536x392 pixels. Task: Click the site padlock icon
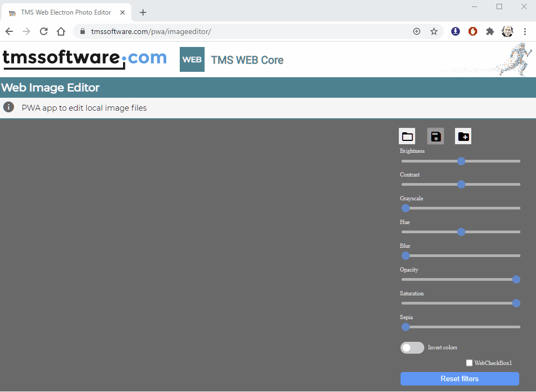tap(83, 31)
